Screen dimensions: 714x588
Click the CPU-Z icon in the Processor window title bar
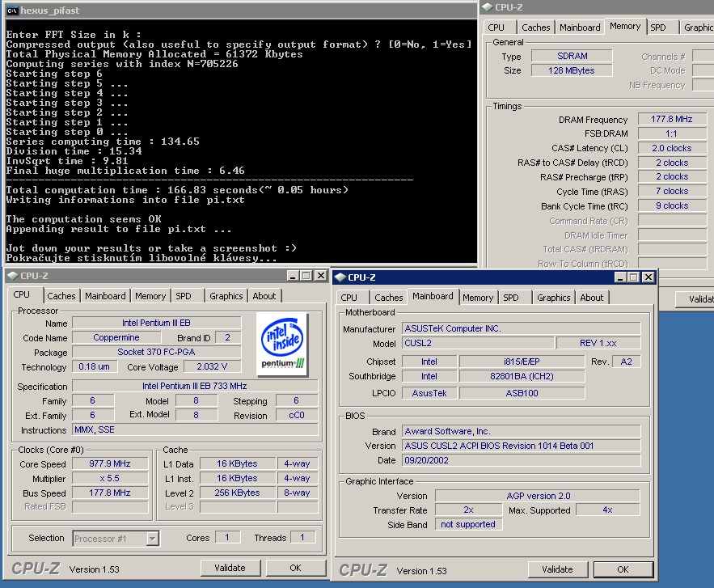[x=12, y=276]
